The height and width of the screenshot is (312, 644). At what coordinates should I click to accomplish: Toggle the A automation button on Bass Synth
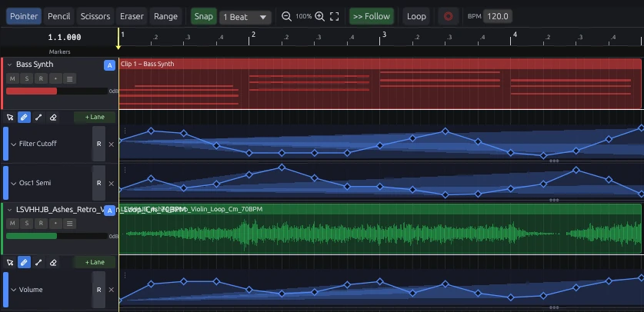tap(109, 65)
